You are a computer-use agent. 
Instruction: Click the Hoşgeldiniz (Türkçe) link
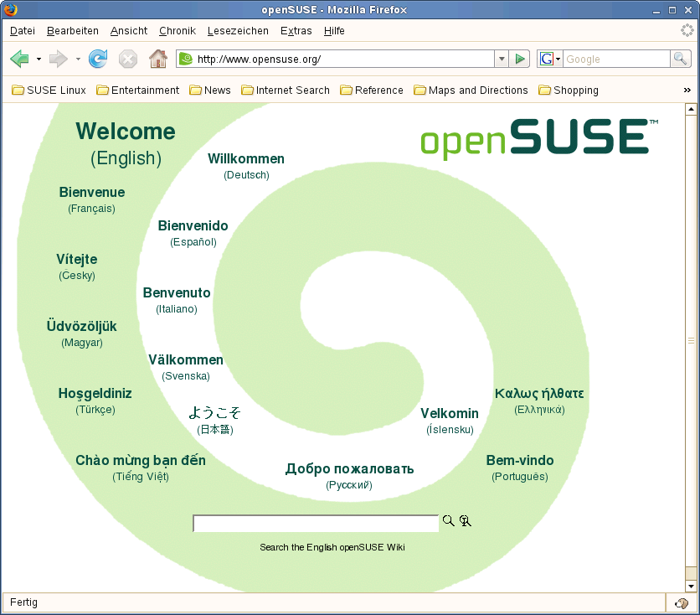pyautogui.click(x=95, y=401)
